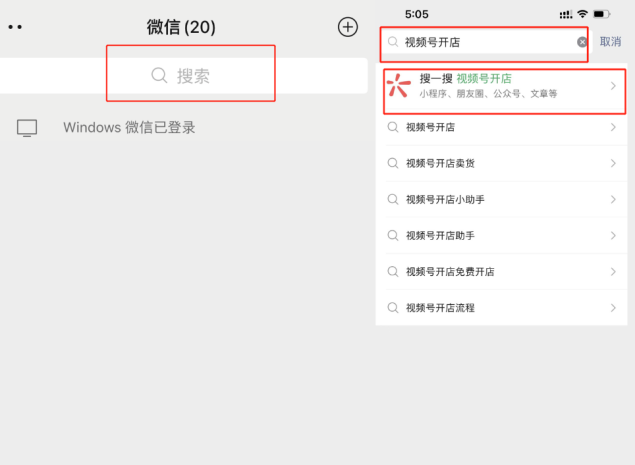Click the red 搜一搜 star icon
Viewport: 635px width, 465px height.
(x=398, y=85)
